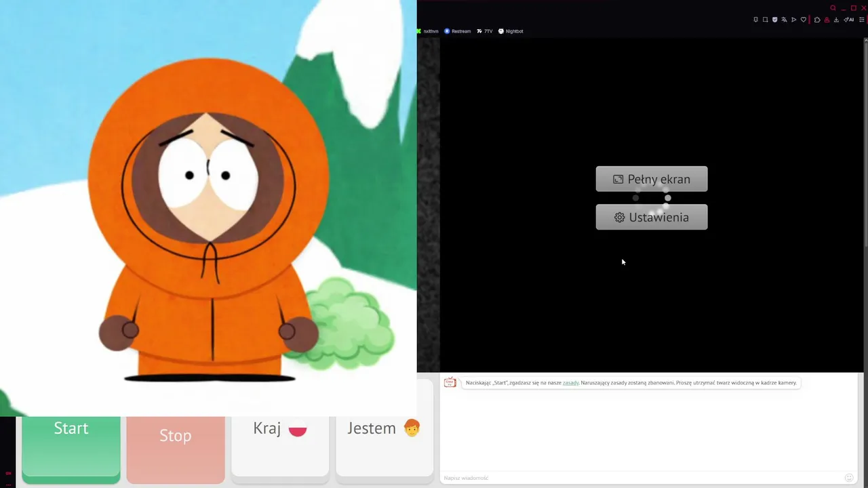Click the Pełny ekran button
Image resolution: width=868 pixels, height=488 pixels.
(x=652, y=179)
